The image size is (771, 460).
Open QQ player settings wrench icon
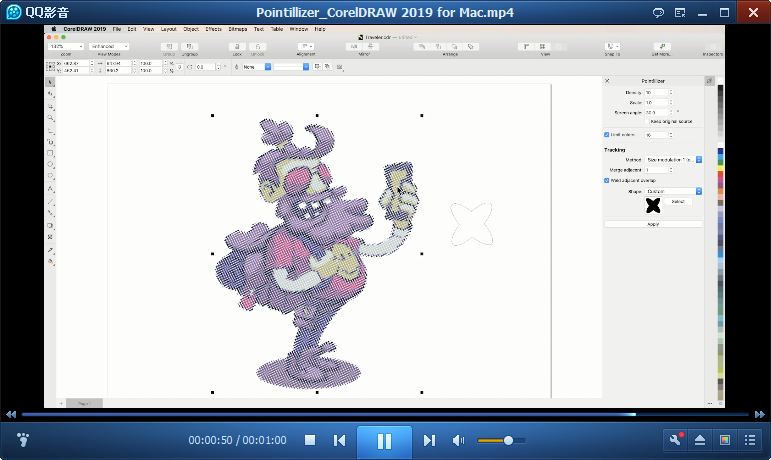point(676,439)
